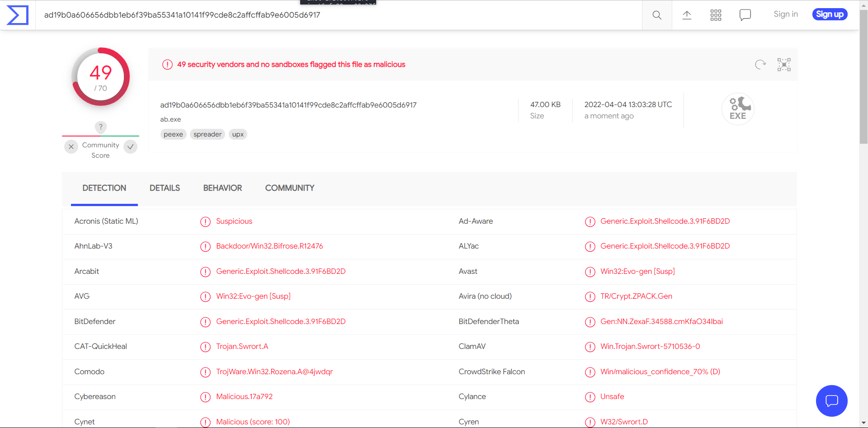Click the ab.exe file name
The width and height of the screenshot is (868, 428).
[x=170, y=119]
